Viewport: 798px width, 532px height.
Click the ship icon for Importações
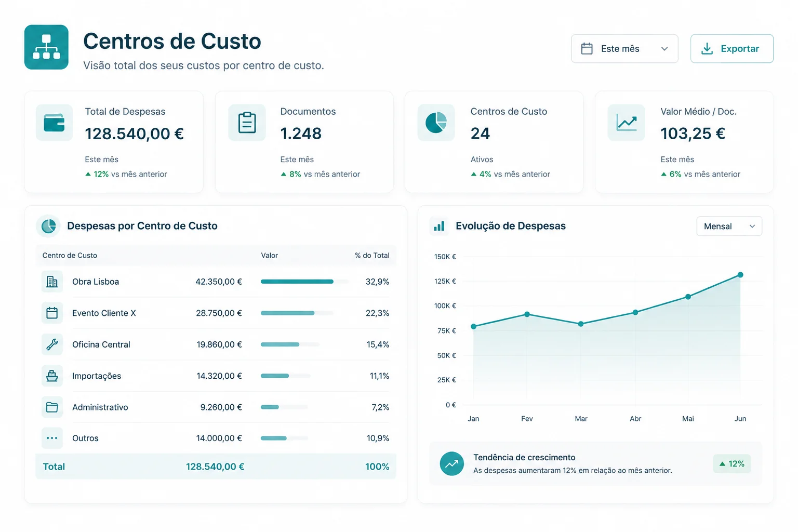[52, 376]
